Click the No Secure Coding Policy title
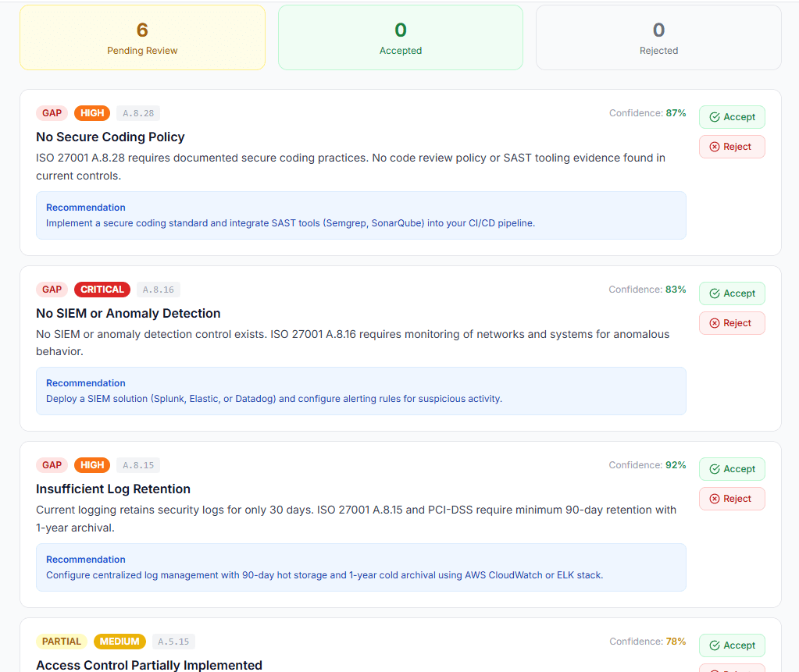 [x=110, y=137]
